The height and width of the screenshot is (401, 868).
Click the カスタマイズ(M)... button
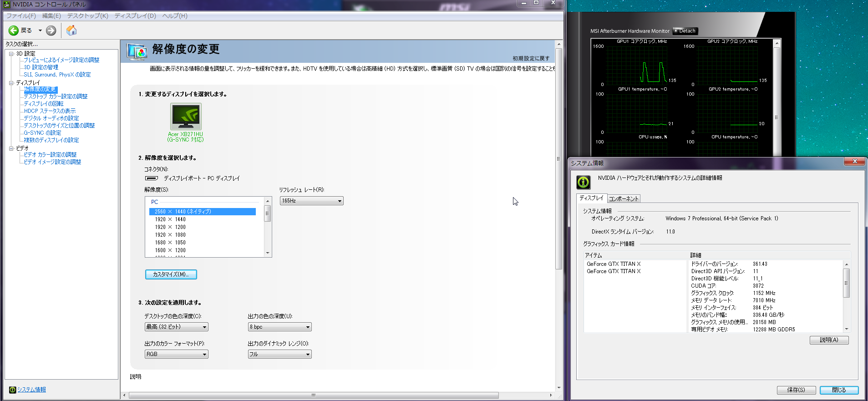pos(171,274)
